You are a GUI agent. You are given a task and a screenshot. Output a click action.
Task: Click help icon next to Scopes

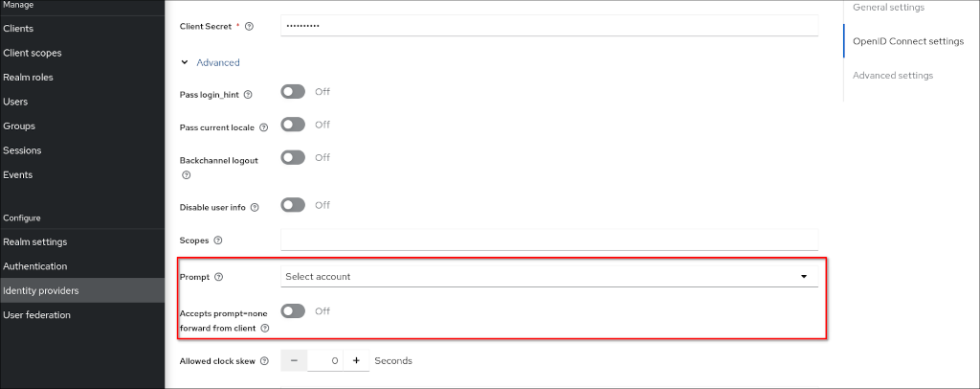coord(218,240)
